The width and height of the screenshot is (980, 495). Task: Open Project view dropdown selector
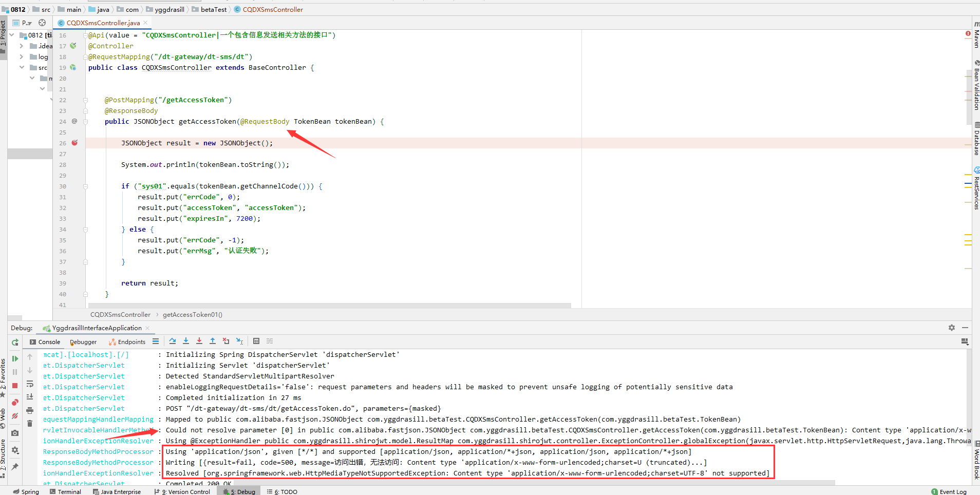click(23, 23)
